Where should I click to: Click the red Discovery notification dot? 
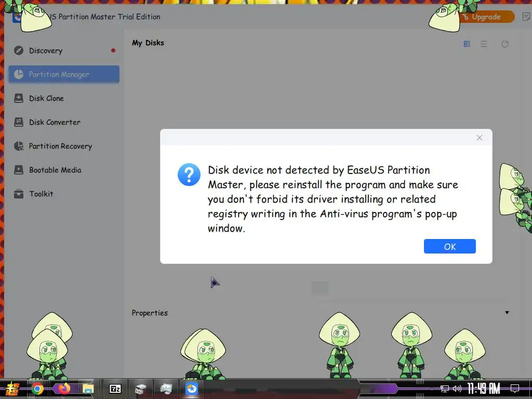(113, 50)
